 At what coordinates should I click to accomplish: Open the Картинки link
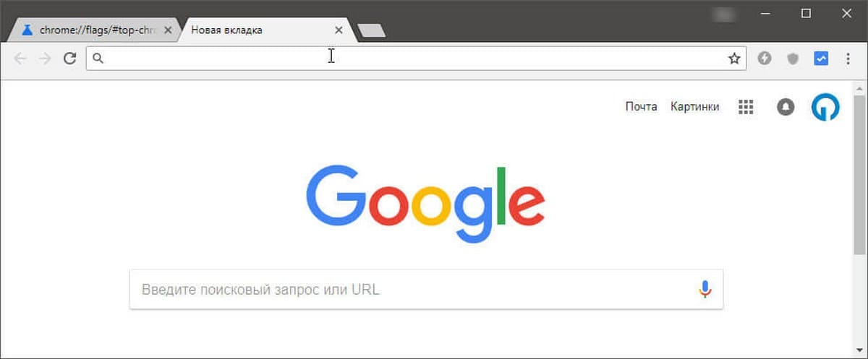(x=695, y=107)
